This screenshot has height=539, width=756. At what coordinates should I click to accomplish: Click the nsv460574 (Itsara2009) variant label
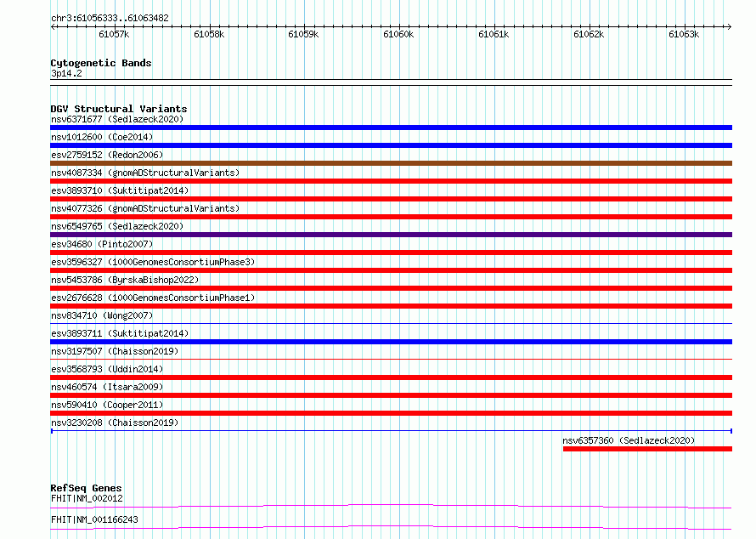[107, 387]
